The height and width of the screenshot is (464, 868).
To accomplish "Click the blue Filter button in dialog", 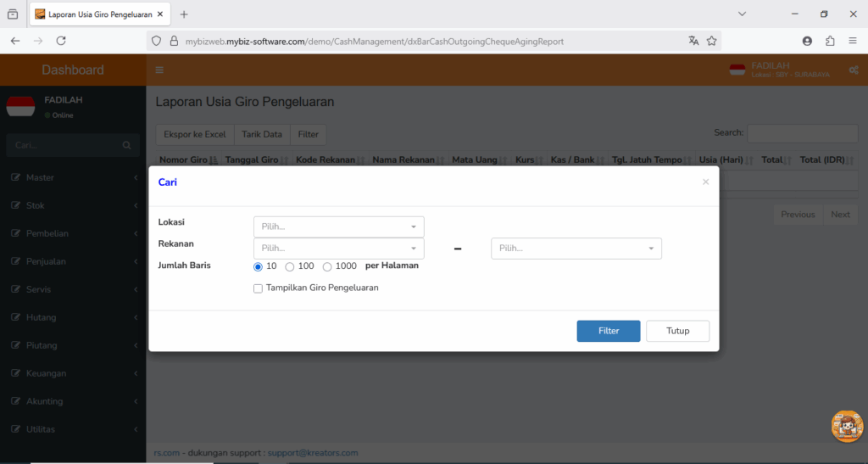I will [609, 331].
